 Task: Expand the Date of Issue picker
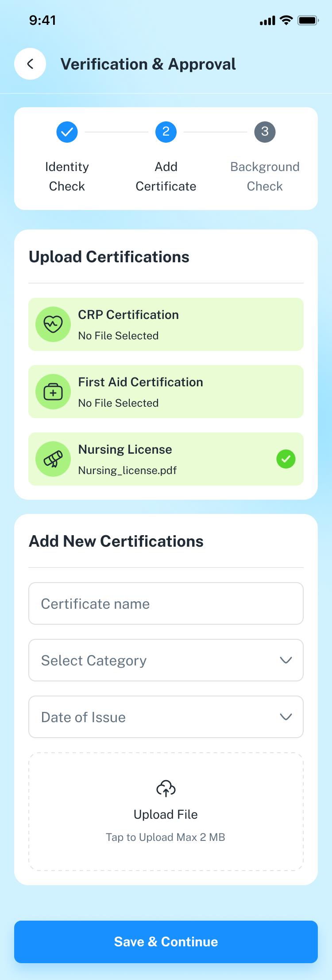pos(166,717)
